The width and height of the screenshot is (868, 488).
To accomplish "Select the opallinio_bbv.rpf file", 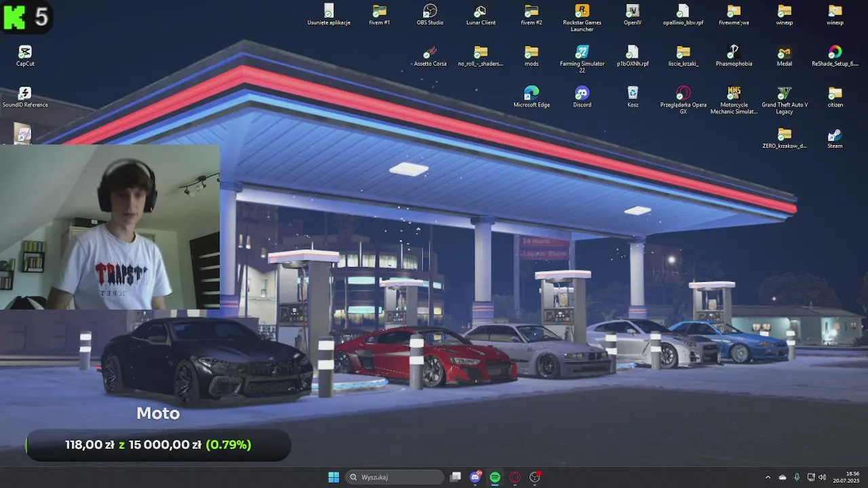I will (683, 15).
